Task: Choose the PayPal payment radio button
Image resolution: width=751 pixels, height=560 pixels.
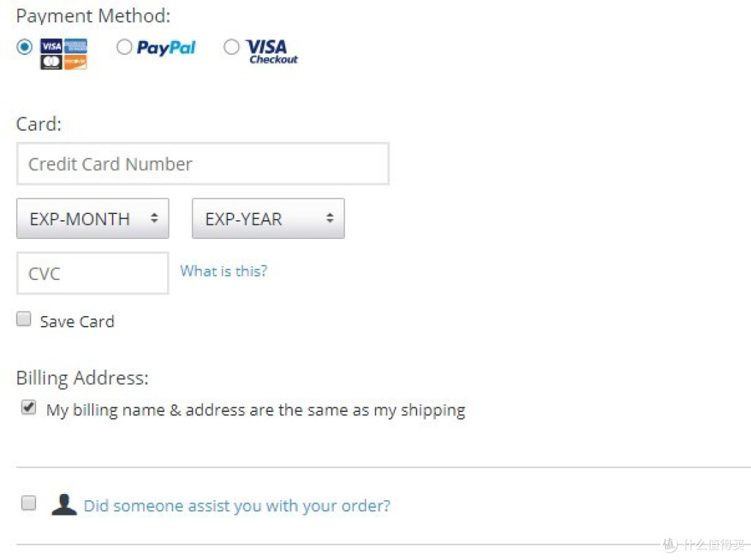Action: [124, 47]
